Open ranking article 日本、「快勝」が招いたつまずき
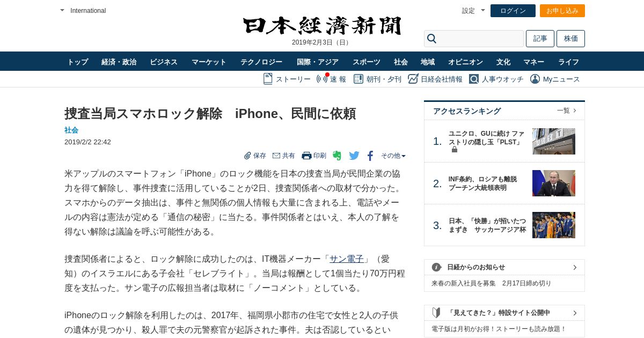 487,225
